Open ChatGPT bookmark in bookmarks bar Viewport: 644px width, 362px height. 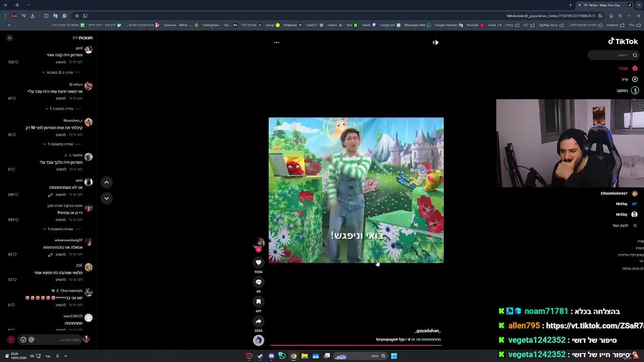coord(314,25)
